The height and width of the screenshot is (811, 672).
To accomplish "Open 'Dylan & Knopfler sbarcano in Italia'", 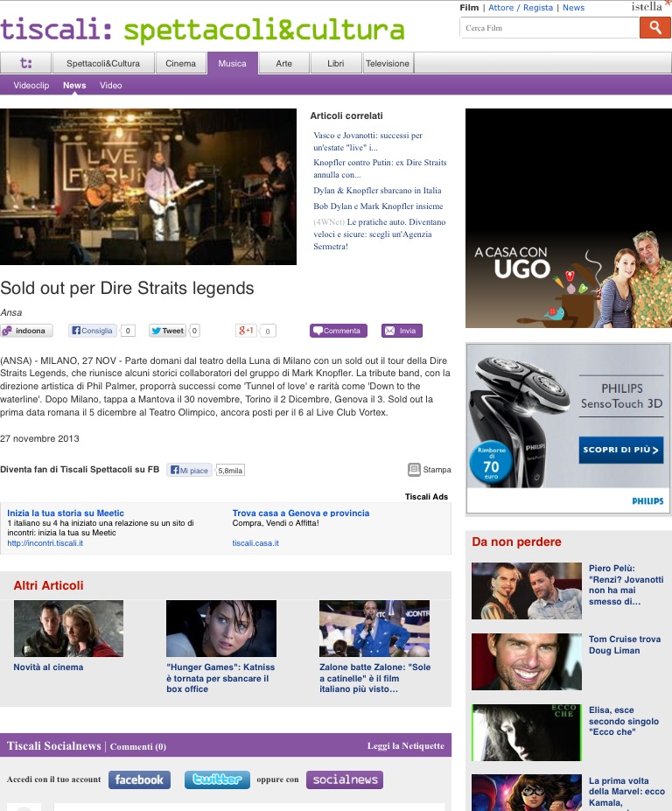I will pos(377,191).
